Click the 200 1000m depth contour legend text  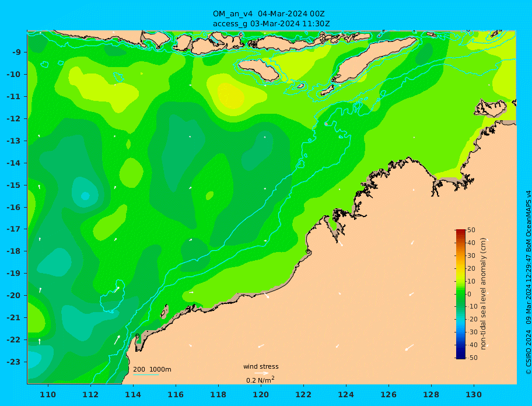tap(152, 369)
